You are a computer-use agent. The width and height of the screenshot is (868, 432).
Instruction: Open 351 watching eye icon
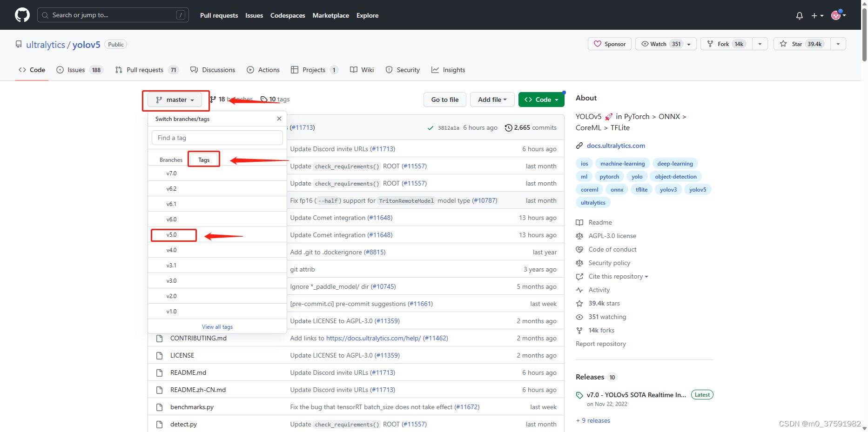point(579,317)
